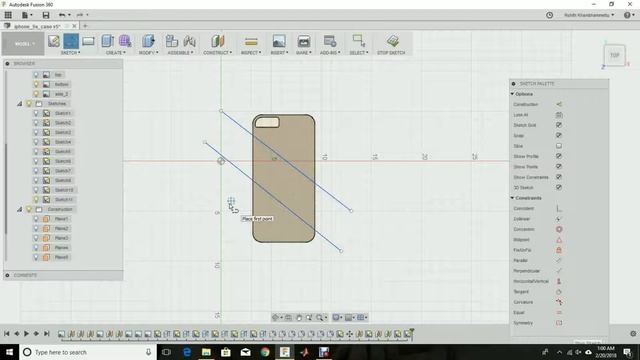Select Sketch7 in the browser tree
The height and width of the screenshot is (360, 640).
(x=63, y=171)
